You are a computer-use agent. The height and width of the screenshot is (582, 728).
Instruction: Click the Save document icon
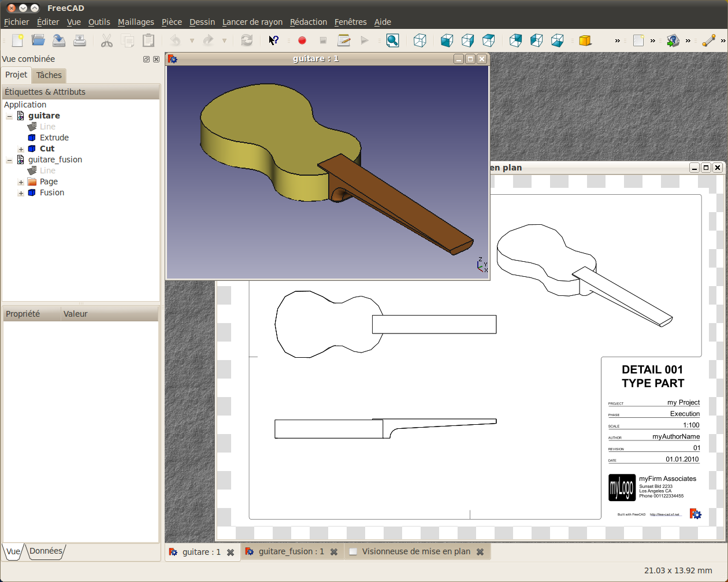pyautogui.click(x=59, y=40)
